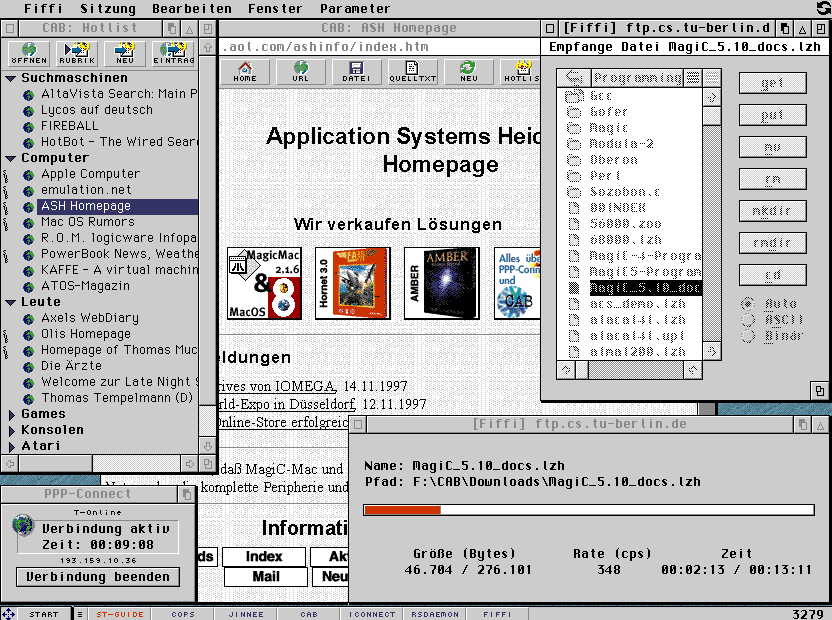832x620 pixels.
Task: Click the NEU icon in the Hotlist toolbar
Action: tap(124, 54)
